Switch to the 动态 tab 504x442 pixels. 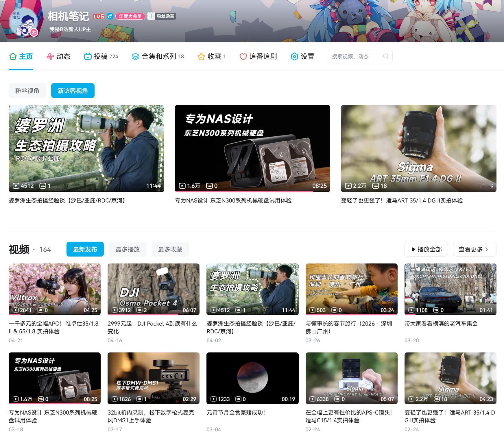tap(58, 57)
